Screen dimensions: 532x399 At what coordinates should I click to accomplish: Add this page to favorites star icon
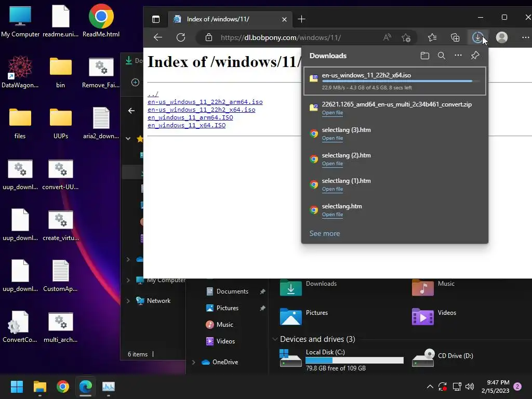point(406,37)
